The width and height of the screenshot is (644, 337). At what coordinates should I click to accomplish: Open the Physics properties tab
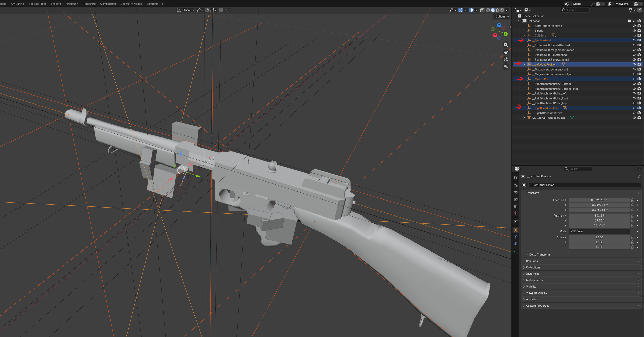point(515,237)
